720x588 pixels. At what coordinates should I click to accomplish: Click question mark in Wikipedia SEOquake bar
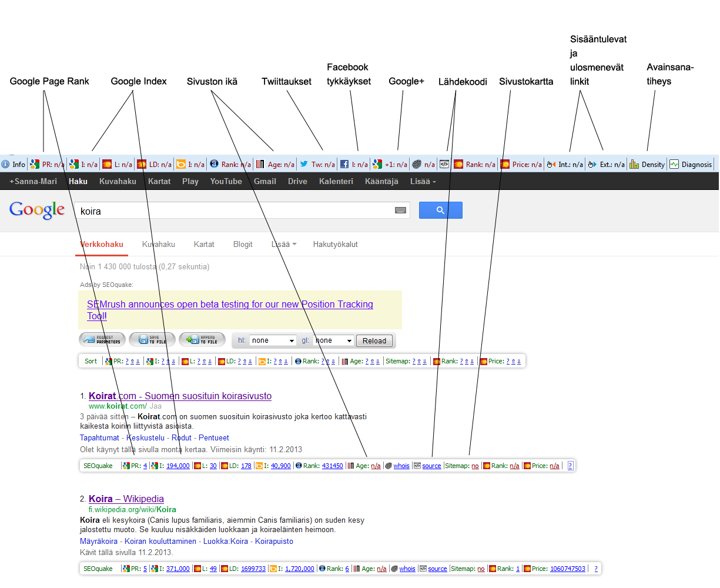pos(596,569)
